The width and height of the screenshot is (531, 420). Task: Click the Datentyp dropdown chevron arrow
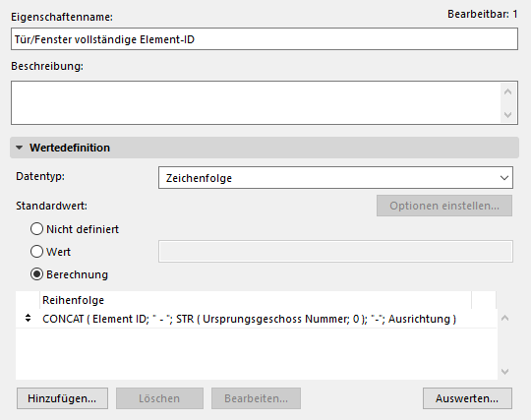tap(504, 178)
